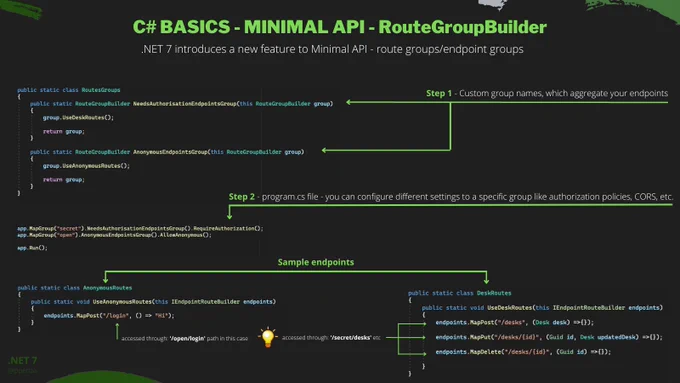Click the endpoints.MapDelete("/desks/{id}") line
The image size is (680, 383).
(523, 352)
